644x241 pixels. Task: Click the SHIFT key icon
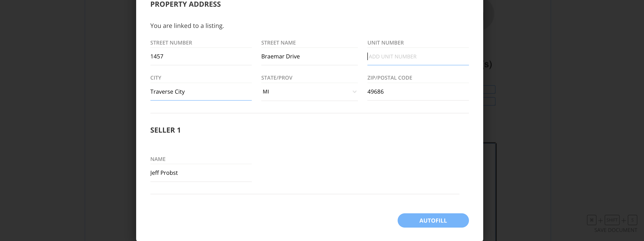click(612, 220)
